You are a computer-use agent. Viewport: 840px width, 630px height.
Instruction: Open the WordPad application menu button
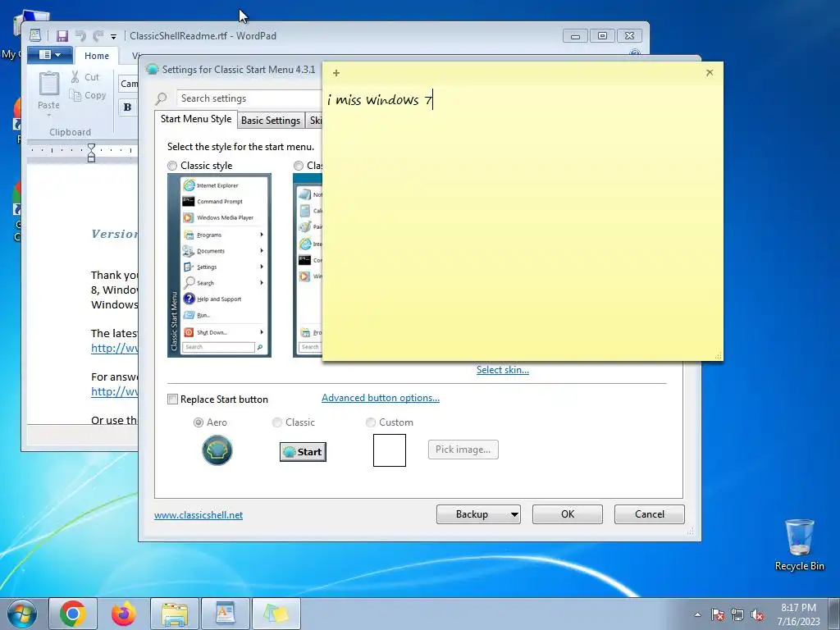click(x=48, y=55)
